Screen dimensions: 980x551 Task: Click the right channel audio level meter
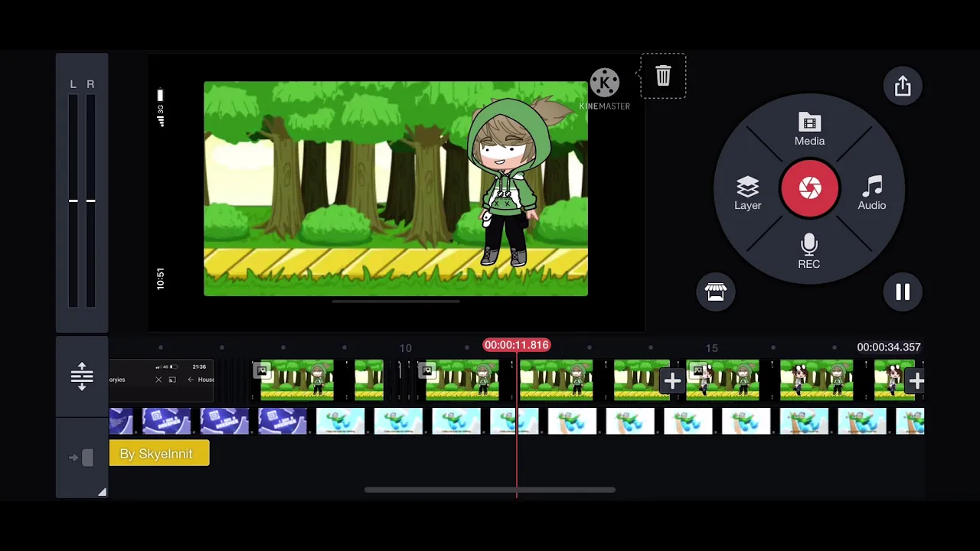[90, 201]
